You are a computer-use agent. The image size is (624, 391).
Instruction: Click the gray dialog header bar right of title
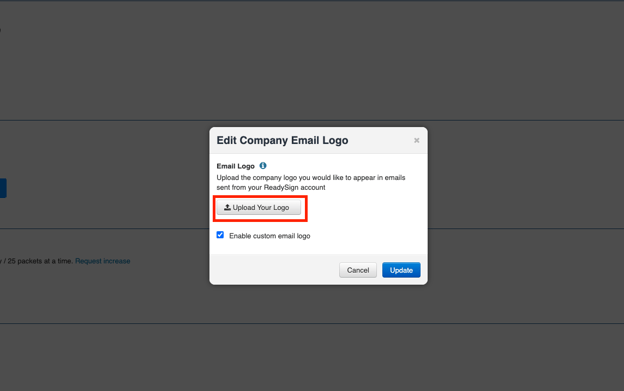380,140
